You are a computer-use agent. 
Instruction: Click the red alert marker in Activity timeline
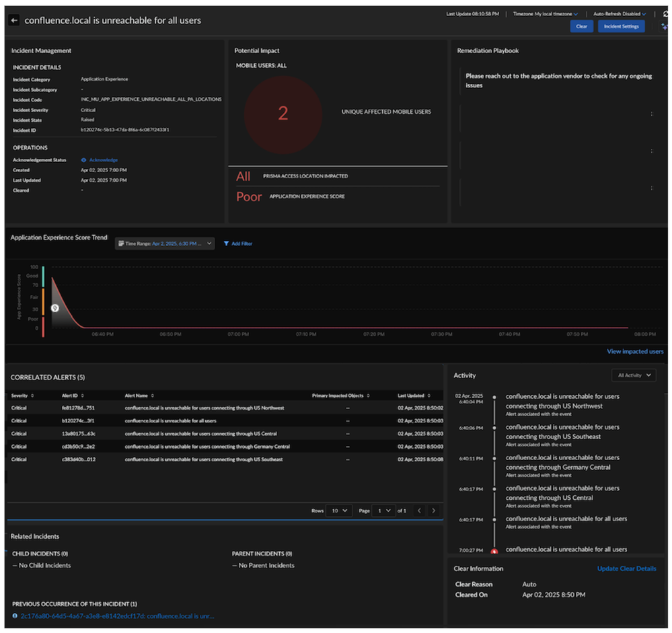(x=494, y=551)
